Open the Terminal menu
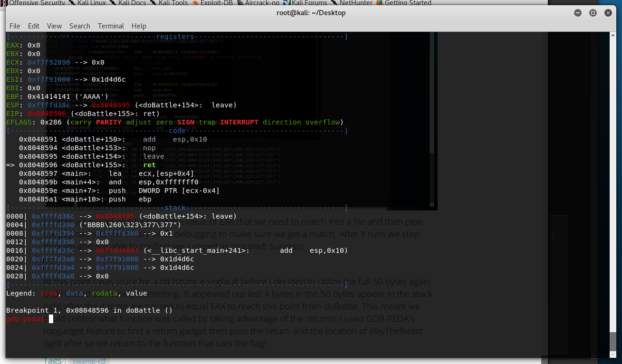This screenshot has height=364, width=622. coord(111,26)
